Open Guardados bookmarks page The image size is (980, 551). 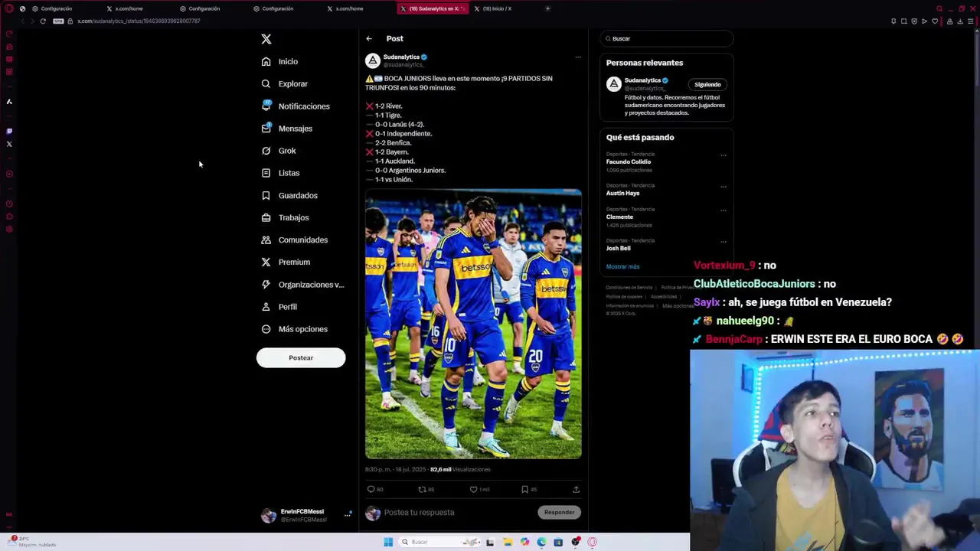point(289,195)
